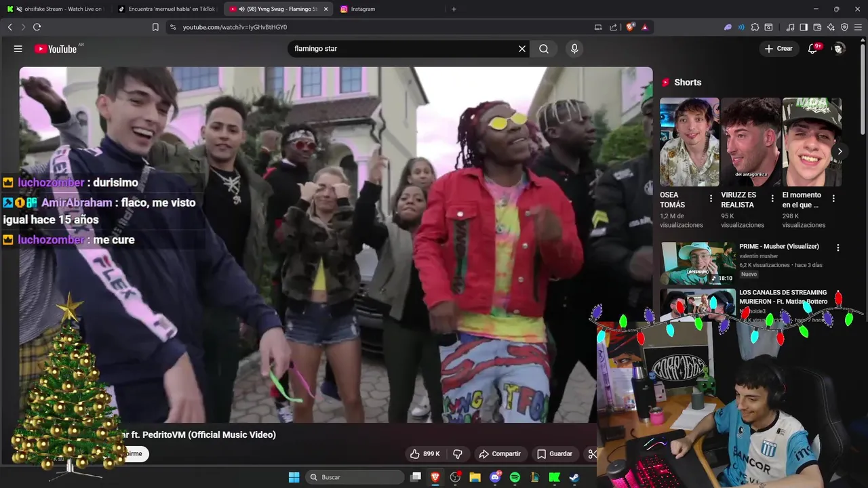Open the Brave VPN shield icon
The height and width of the screenshot is (488, 868).
point(844,27)
